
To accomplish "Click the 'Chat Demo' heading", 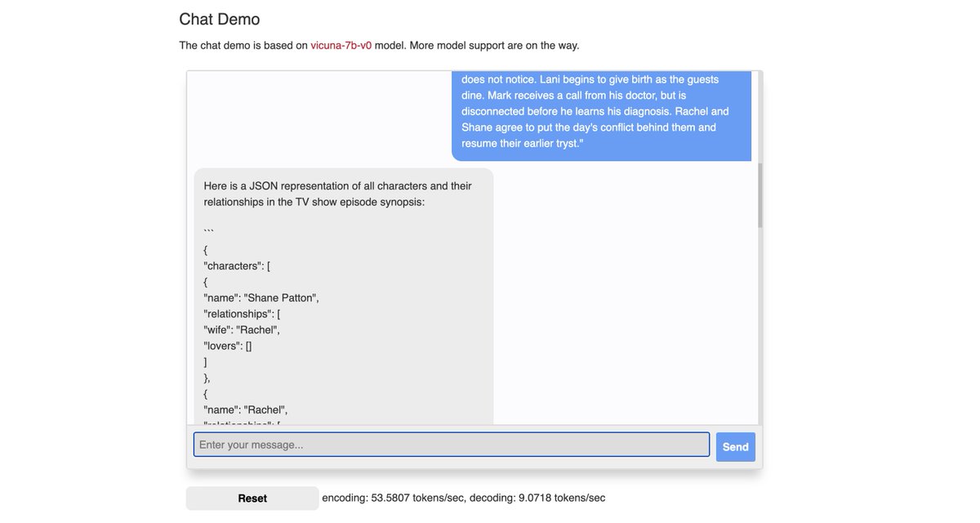I will click(219, 19).
